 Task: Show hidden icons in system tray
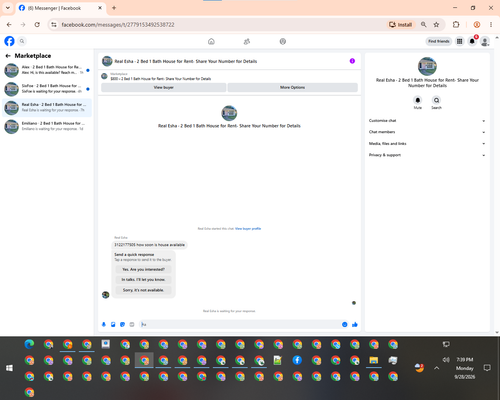click(437, 368)
